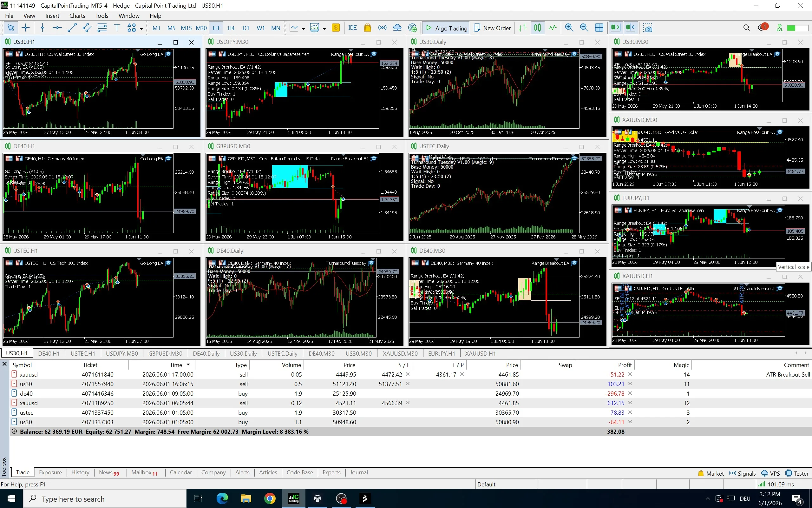Select the trendline drawing tool
Screen dimensions: 812x508
pos(72,28)
